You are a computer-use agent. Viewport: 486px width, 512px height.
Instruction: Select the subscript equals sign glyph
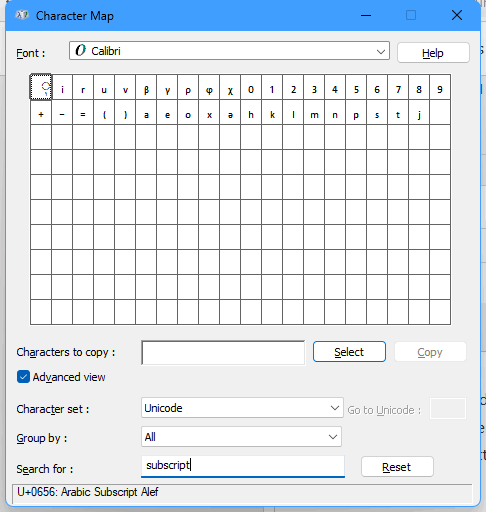[83, 112]
